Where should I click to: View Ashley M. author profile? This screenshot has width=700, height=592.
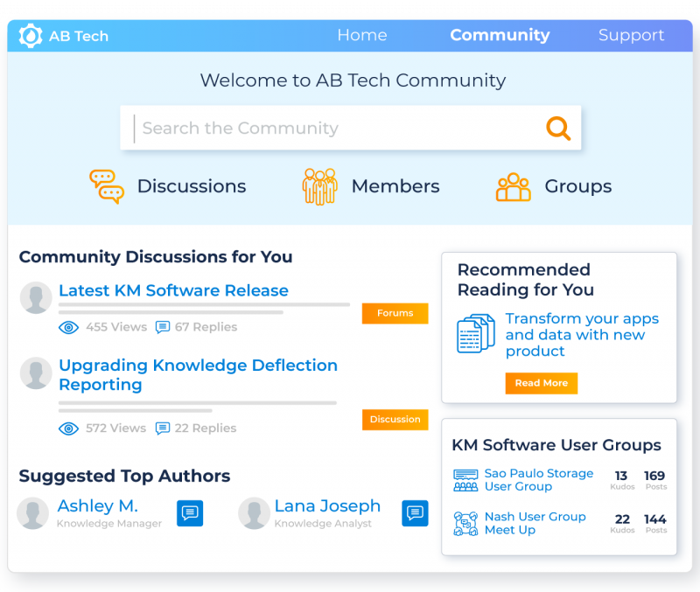pyautogui.click(x=98, y=506)
